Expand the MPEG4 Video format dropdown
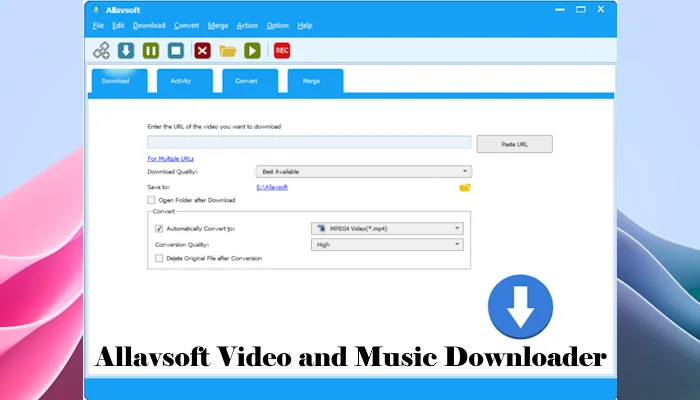This screenshot has width=700, height=400. 387,229
